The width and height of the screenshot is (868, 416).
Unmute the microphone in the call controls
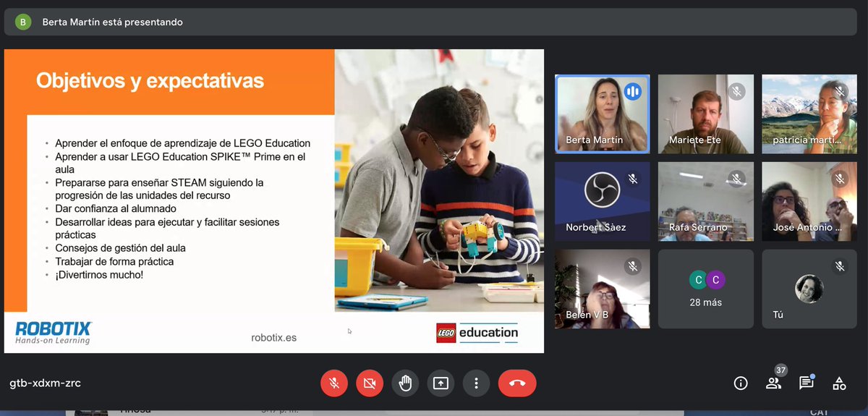tap(334, 383)
